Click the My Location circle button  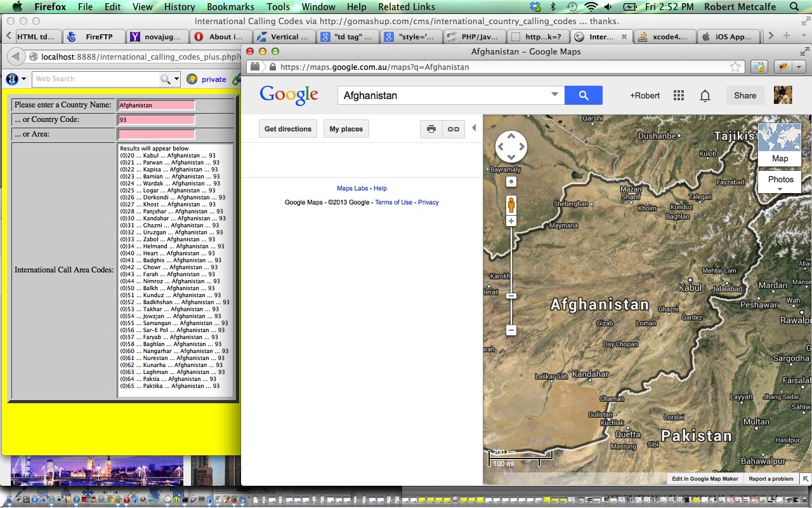[511, 182]
